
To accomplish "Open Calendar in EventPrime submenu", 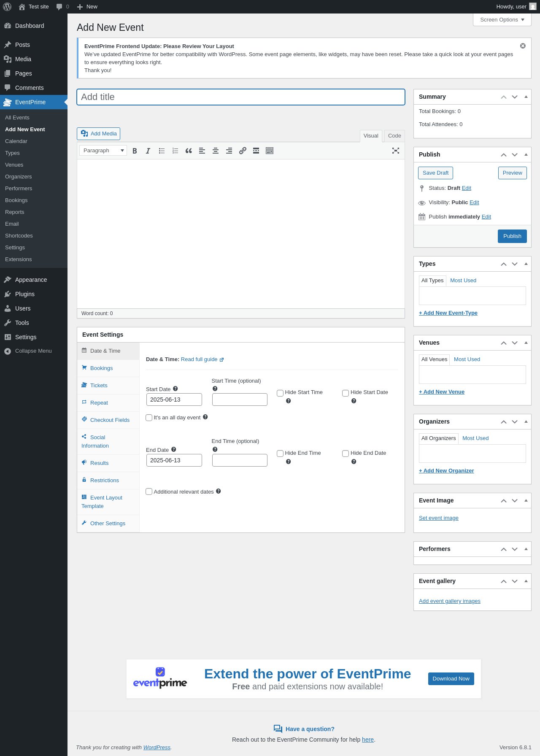I will tap(16, 141).
